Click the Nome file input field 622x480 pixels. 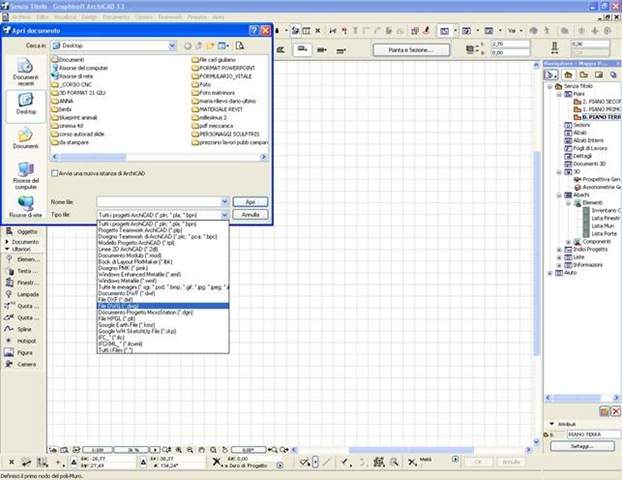[x=159, y=202]
